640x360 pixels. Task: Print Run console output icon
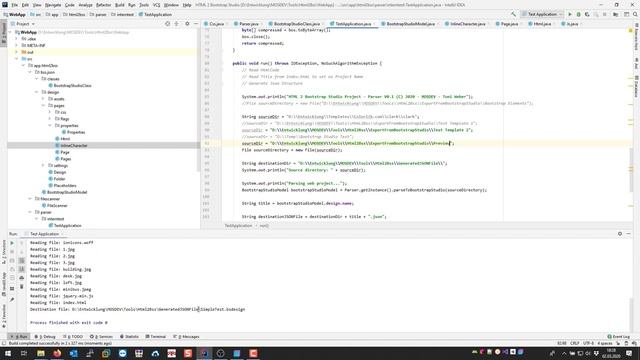tap(22, 278)
